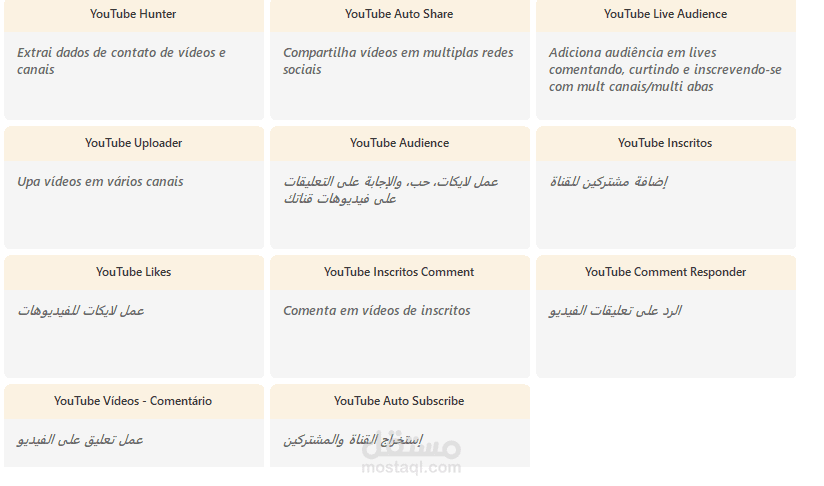Click description starting 'Adiciona audiência em lives'
The image size is (824, 486).
(665, 69)
